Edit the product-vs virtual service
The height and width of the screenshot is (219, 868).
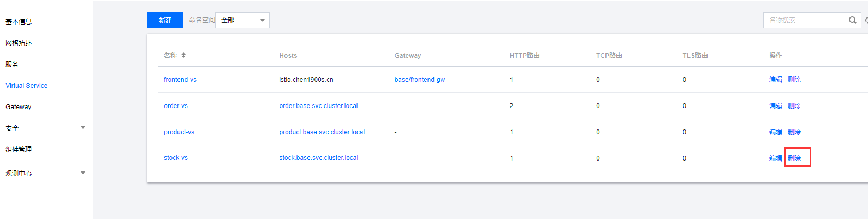pos(776,132)
